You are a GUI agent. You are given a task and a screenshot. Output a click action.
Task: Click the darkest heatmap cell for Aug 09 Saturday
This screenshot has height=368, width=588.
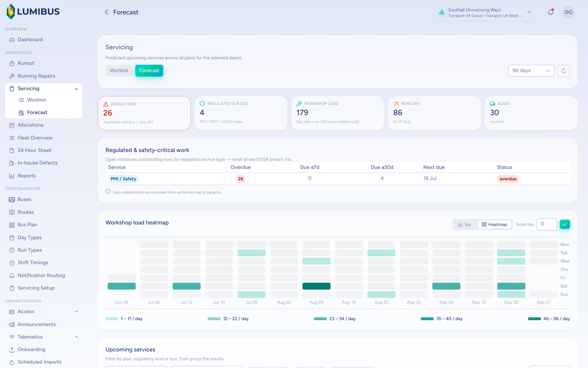(316, 286)
